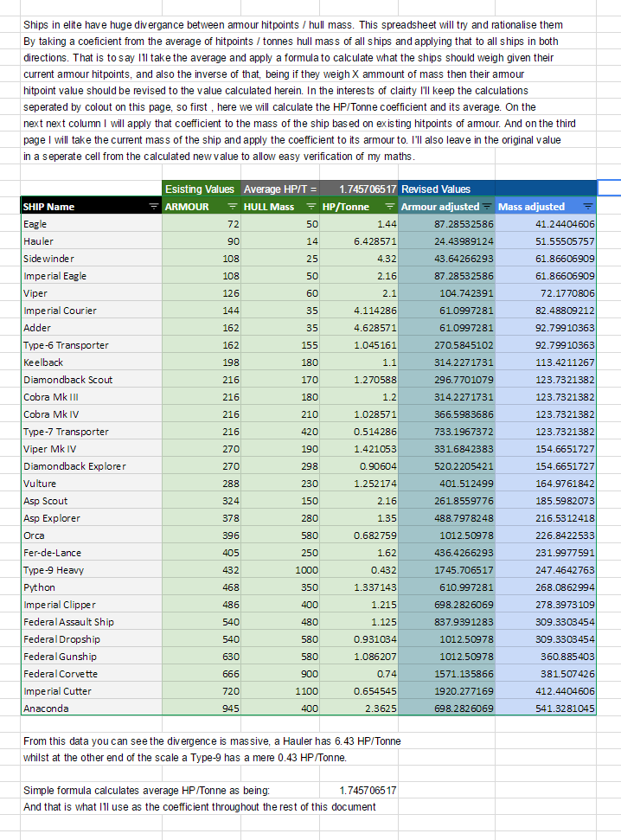Select the 'Type-9 Heavy' cell
The image size is (621, 840).
tap(92, 570)
